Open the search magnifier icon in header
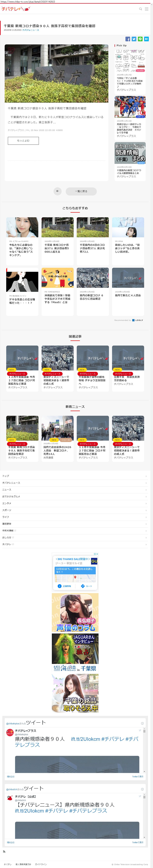 141,9
